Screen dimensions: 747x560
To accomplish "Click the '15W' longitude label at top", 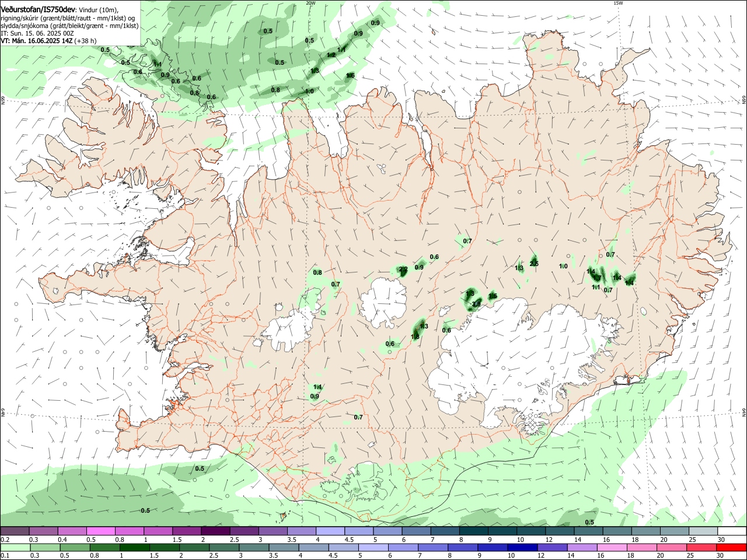I will click(x=618, y=3).
